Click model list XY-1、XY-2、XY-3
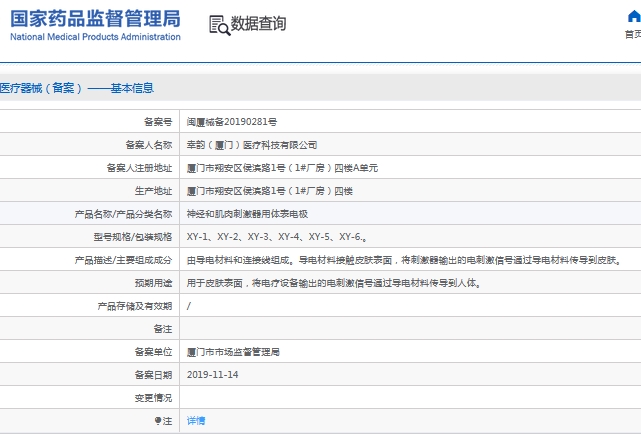This screenshot has width=641, height=442. tap(277, 237)
